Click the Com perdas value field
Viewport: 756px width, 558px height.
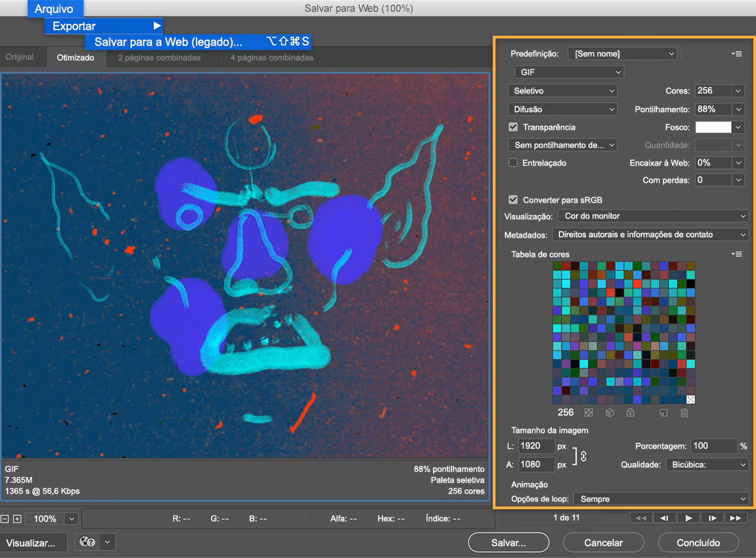(713, 180)
